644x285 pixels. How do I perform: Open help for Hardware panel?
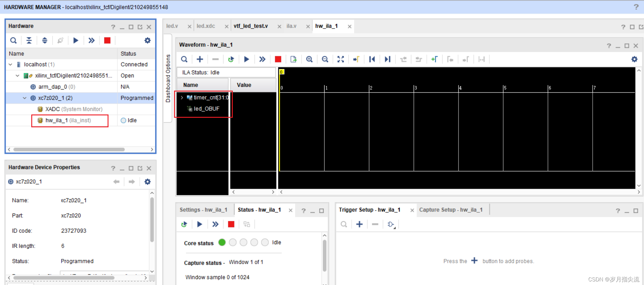click(x=113, y=27)
